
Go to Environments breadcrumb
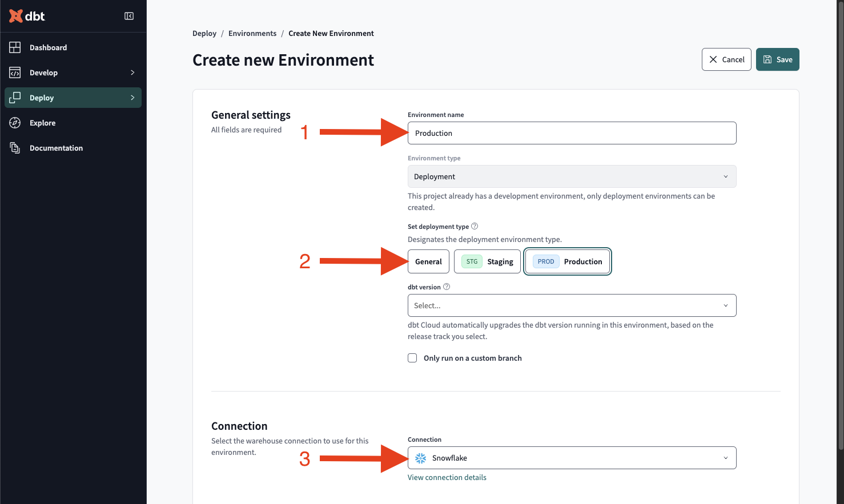point(252,33)
